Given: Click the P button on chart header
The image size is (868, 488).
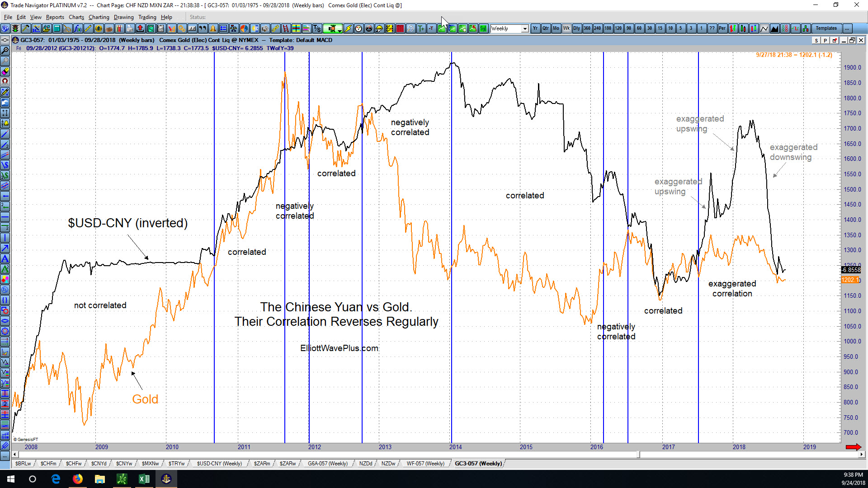Looking at the screenshot, I should [826, 41].
